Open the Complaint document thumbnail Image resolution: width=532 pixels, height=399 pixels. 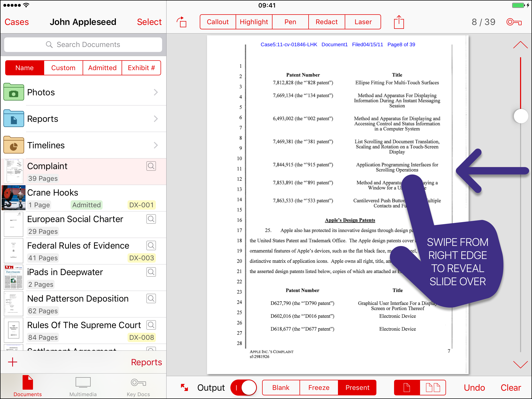click(14, 171)
